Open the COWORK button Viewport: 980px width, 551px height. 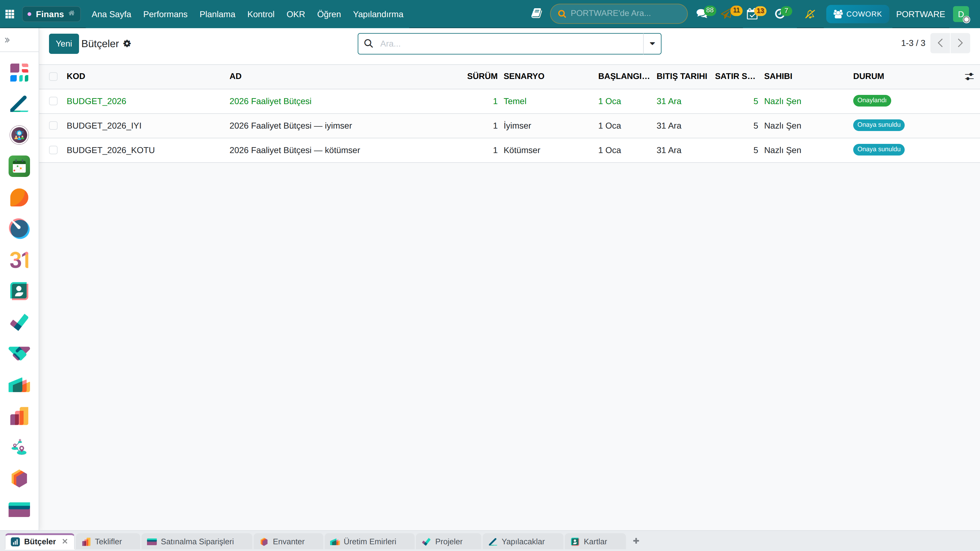coord(858,14)
